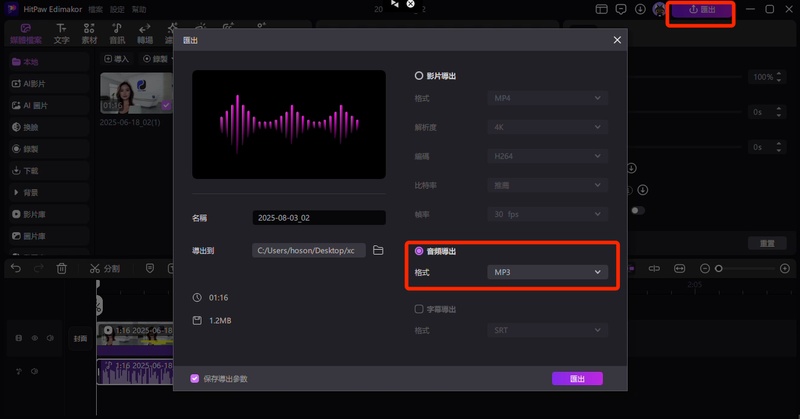Click the timeline zoom slider handle
The image size is (800, 419).
click(x=718, y=269)
